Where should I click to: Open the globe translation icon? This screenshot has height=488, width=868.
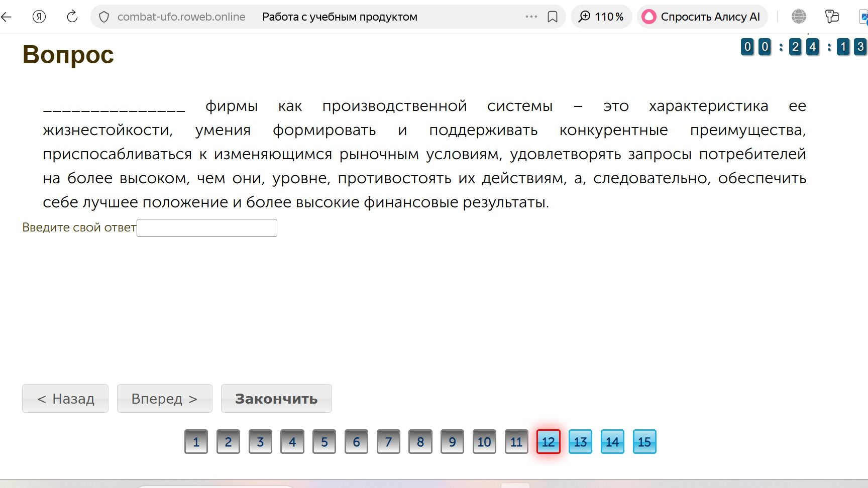click(x=798, y=17)
